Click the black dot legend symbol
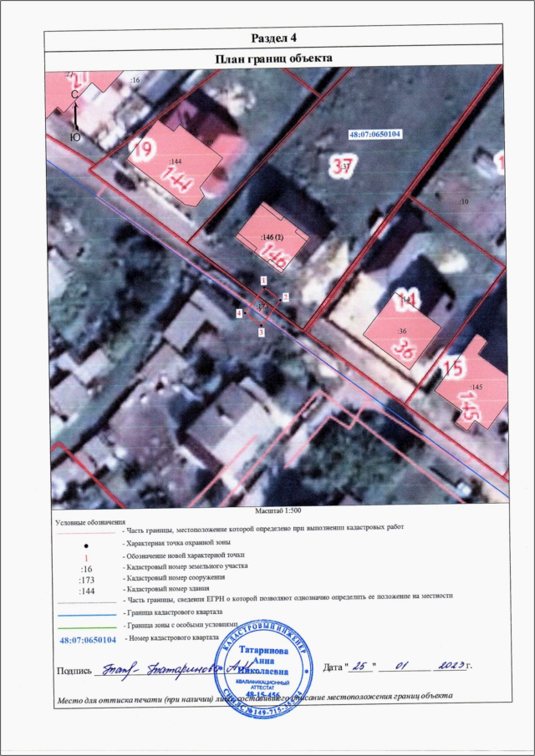The height and width of the screenshot is (756, 535). (84, 544)
